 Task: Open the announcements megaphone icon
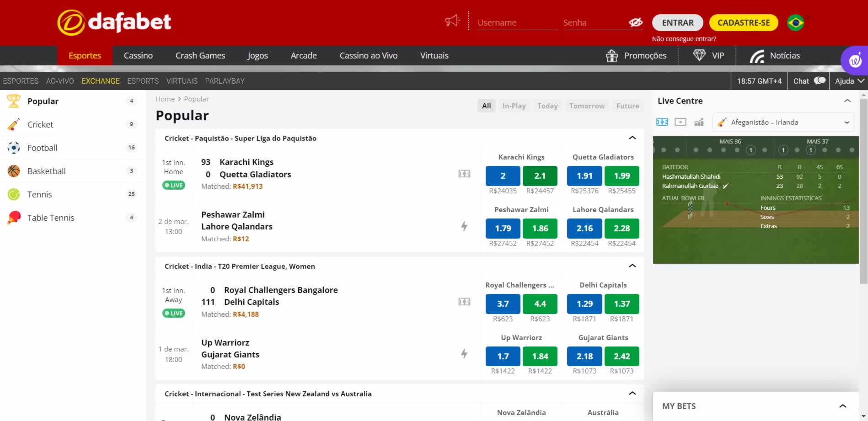[x=452, y=21]
